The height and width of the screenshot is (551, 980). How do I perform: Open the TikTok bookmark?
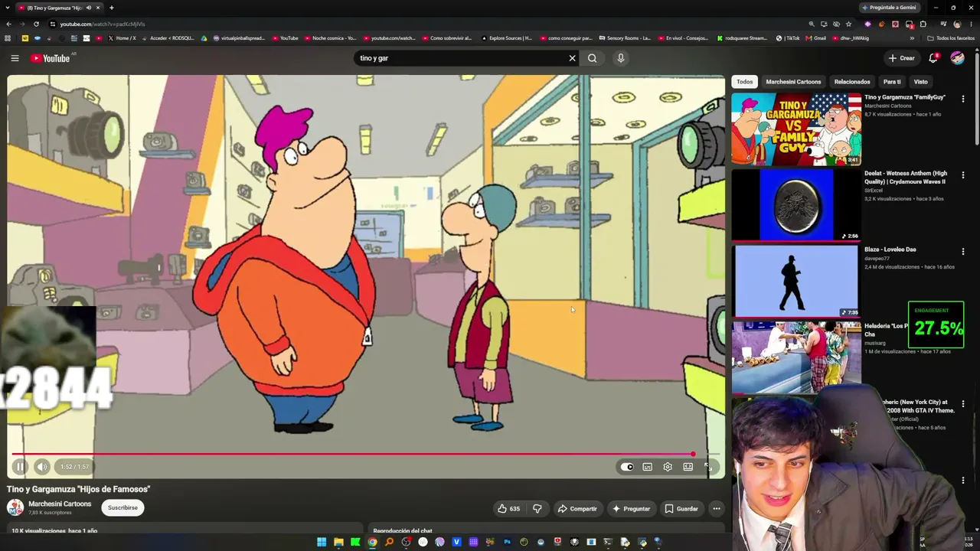coord(788,38)
